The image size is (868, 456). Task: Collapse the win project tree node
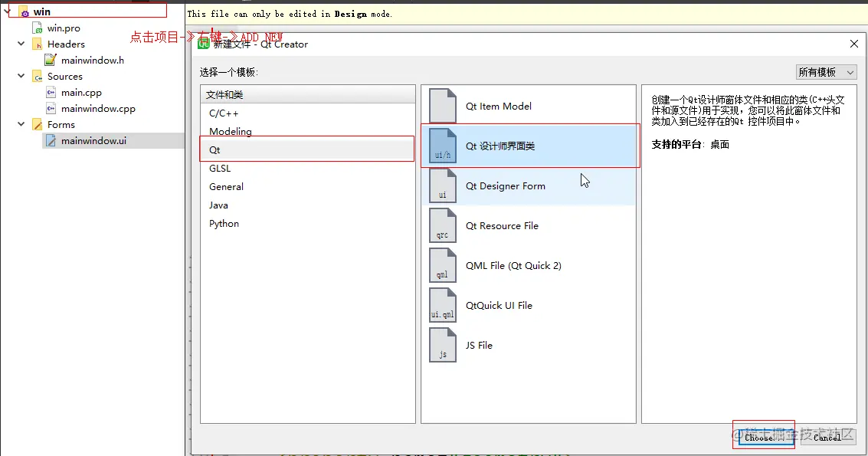coord(7,11)
